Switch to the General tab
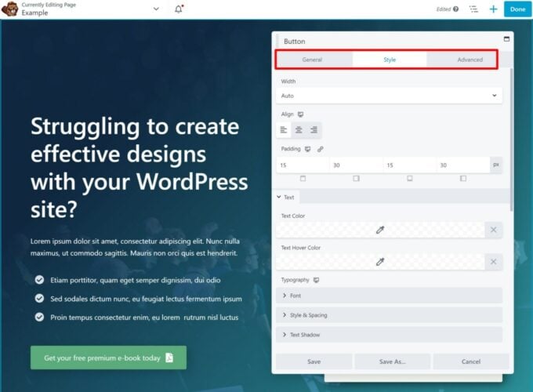 click(x=312, y=60)
